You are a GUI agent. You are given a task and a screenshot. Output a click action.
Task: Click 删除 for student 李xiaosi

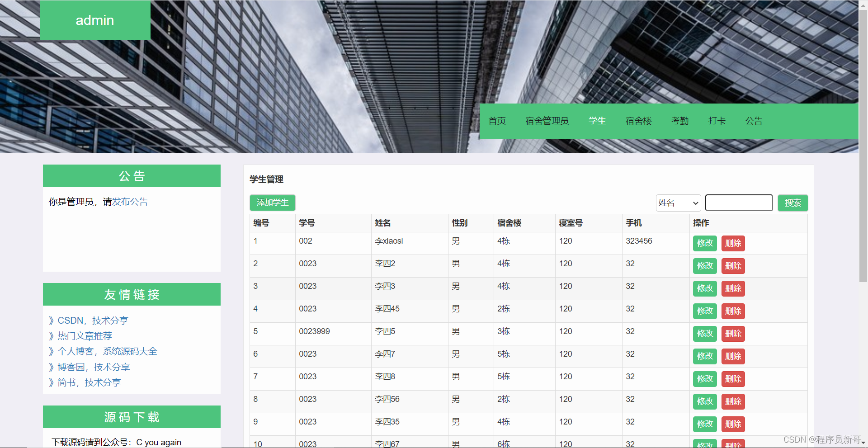[733, 243]
